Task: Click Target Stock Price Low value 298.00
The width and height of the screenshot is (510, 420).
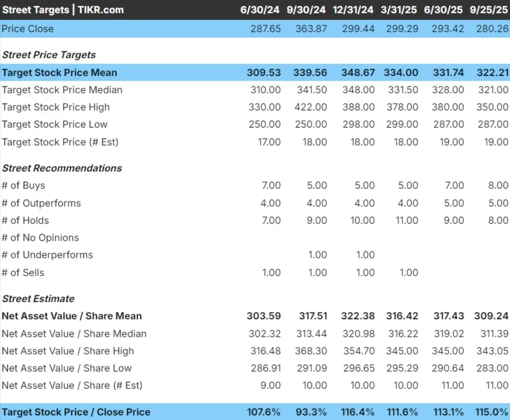Action: point(358,124)
